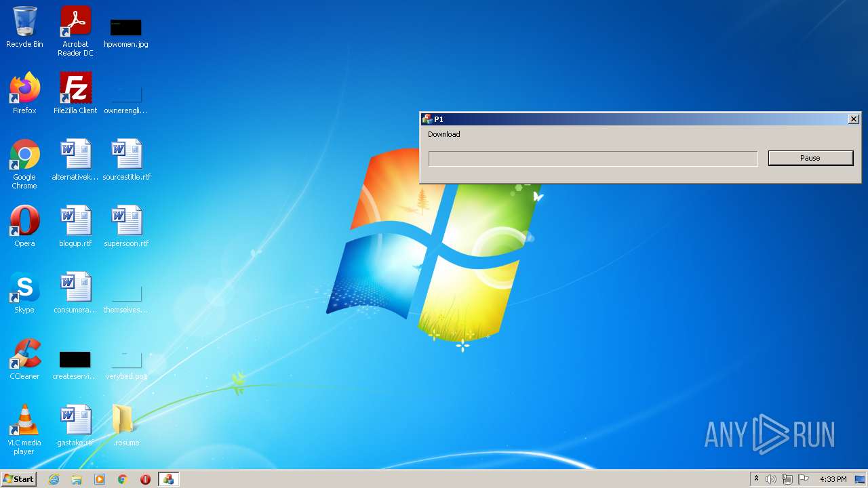Open VLC media player shortcut
This screenshot has width=868, height=488.
coord(24,430)
